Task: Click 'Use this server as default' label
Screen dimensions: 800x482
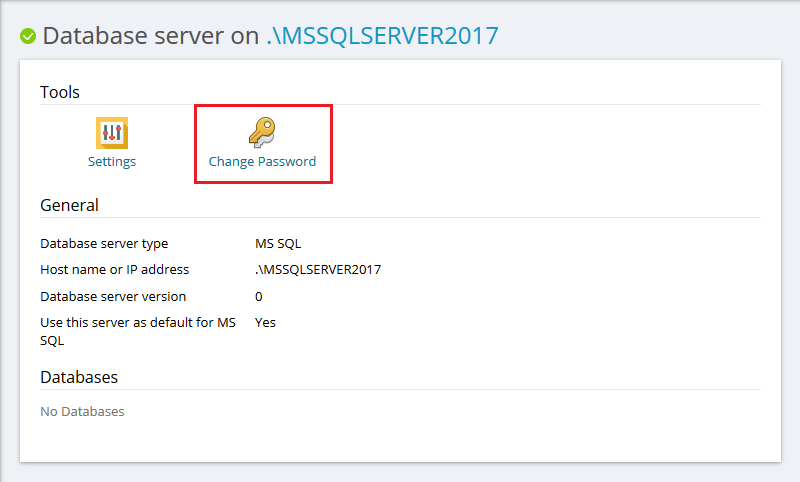Action: click(138, 332)
